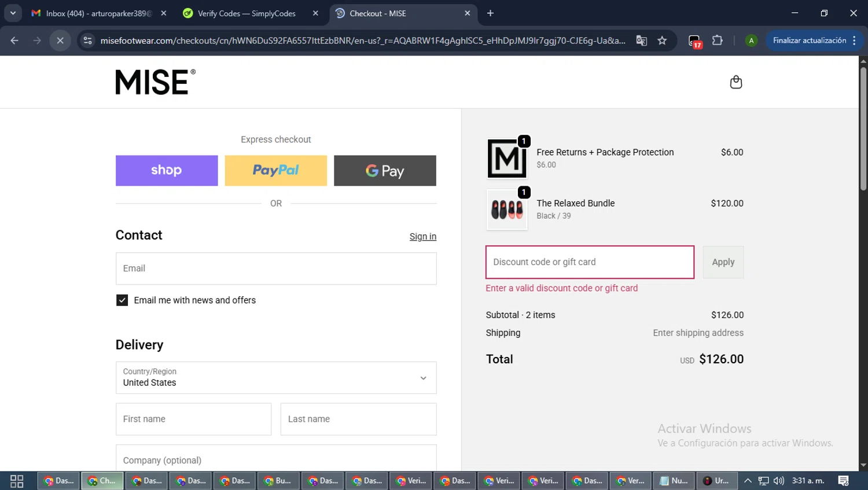Click the translate page icon
This screenshot has width=868, height=490.
tap(642, 40)
